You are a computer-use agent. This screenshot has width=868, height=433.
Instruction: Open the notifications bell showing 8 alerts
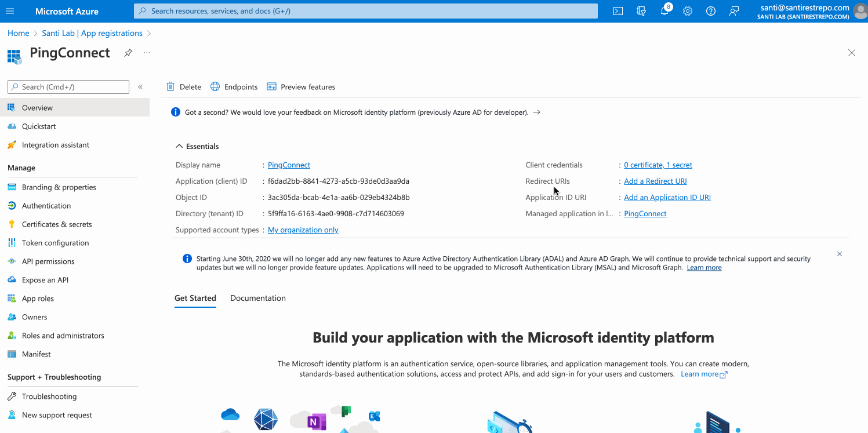tap(664, 10)
